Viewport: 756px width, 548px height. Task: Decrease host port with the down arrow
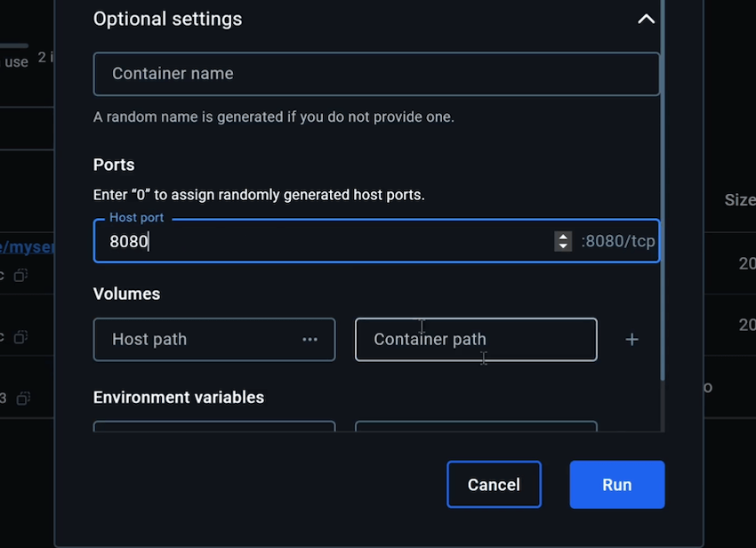coord(563,246)
